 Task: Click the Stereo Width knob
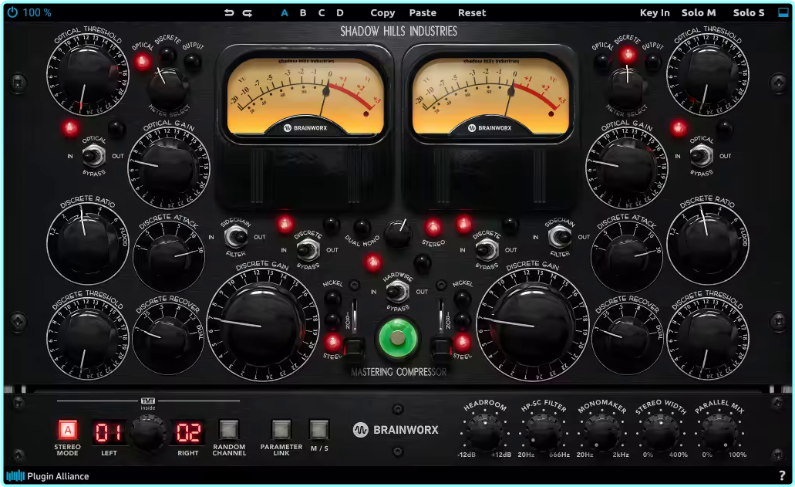coord(661,432)
